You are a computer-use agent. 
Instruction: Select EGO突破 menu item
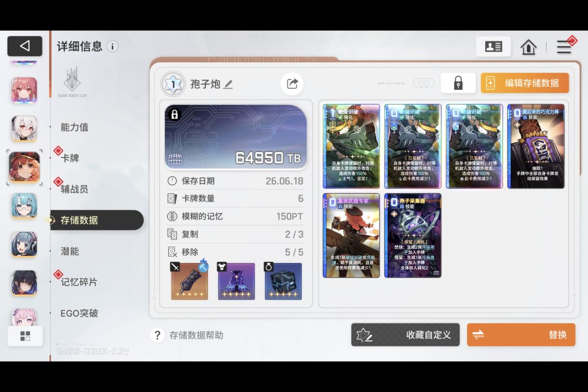(79, 313)
